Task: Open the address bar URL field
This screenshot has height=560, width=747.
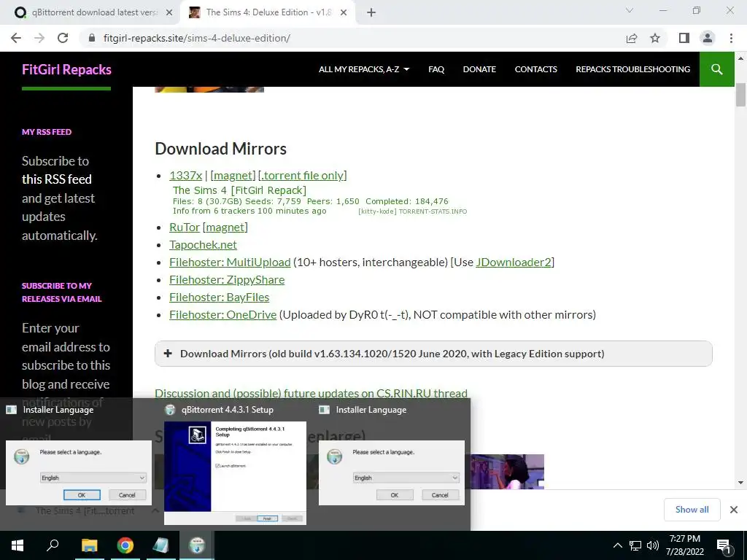Action: (x=352, y=38)
